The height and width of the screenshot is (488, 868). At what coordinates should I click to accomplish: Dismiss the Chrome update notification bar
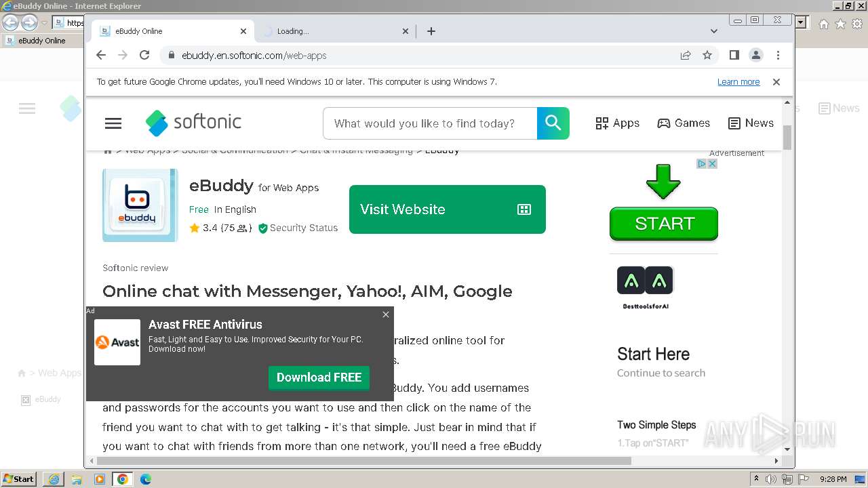776,82
